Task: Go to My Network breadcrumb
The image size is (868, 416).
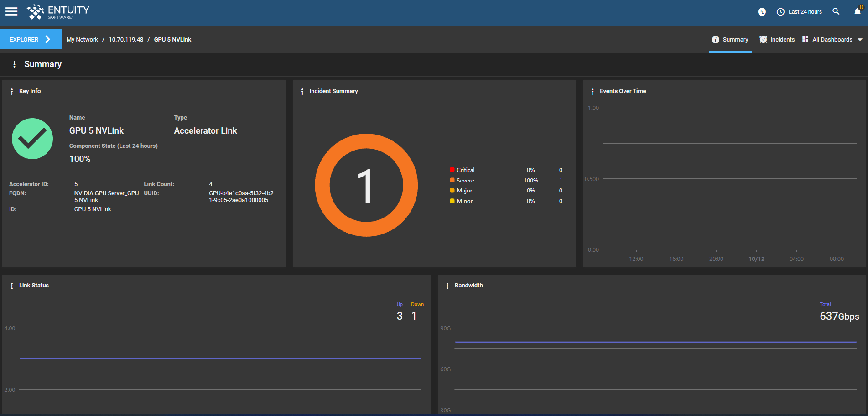Action: 82,40
